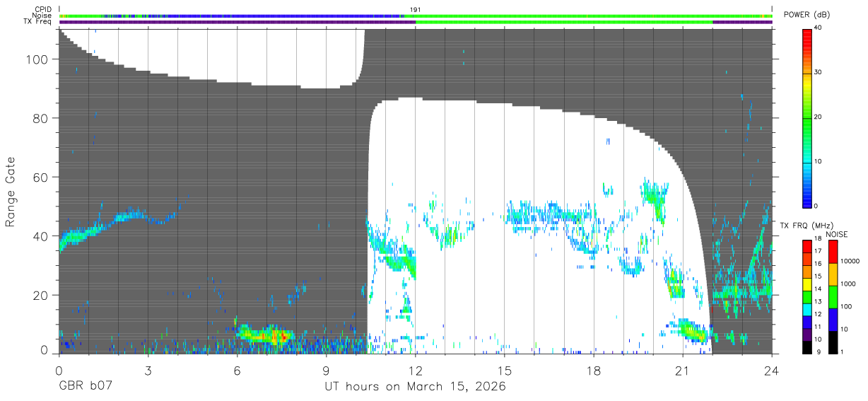
Task: Click the 9 tick on the UT hours axis
Action: click(326, 370)
